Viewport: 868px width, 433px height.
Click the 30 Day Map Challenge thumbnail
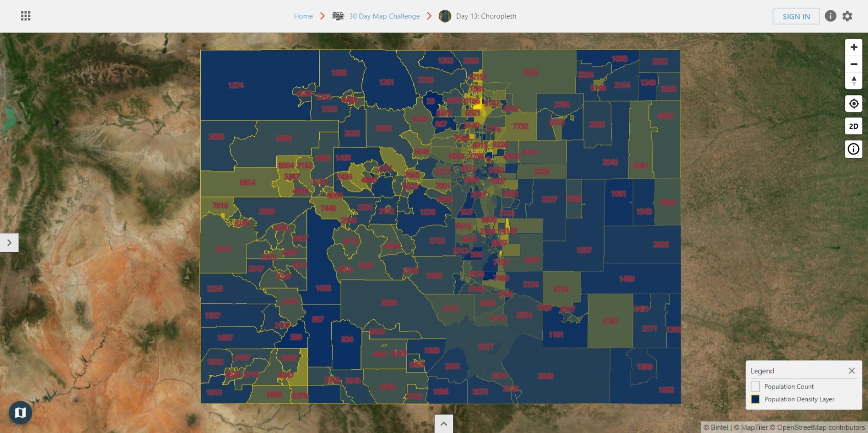(338, 16)
